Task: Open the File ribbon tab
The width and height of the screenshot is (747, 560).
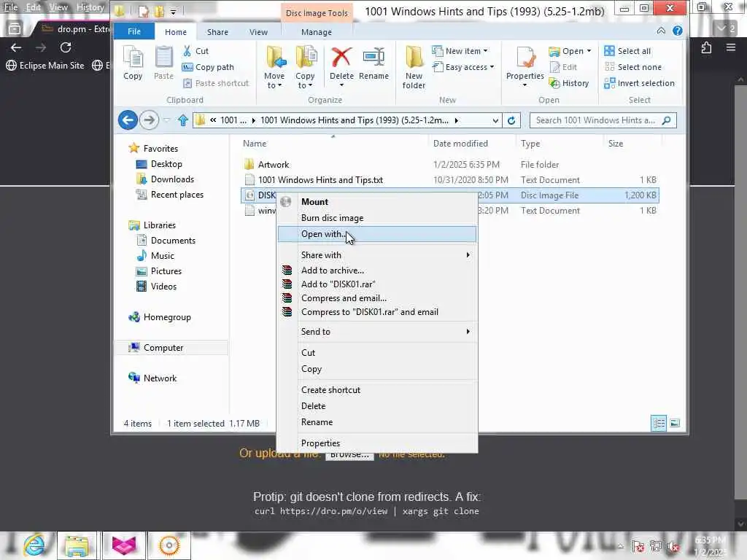Action: tap(134, 31)
